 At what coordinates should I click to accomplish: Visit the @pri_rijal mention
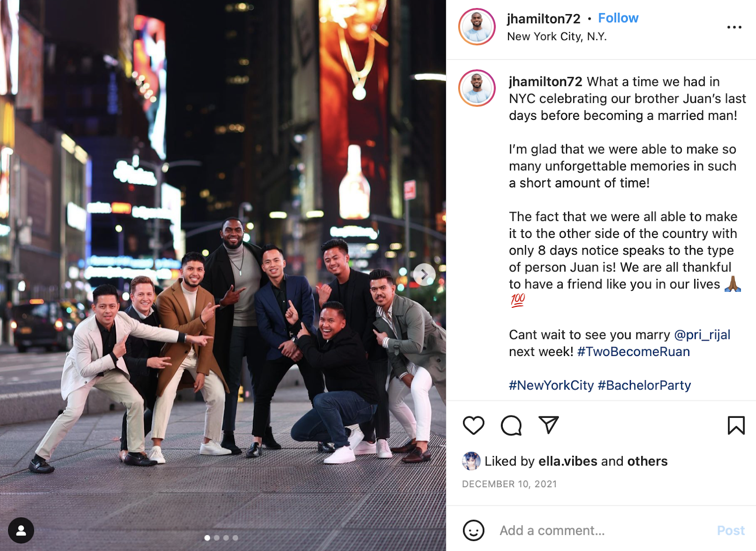coord(702,335)
